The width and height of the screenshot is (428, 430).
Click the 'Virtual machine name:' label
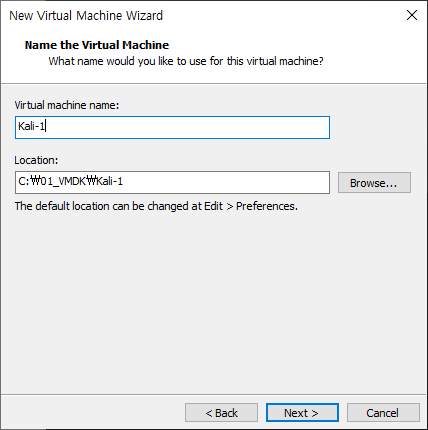[67, 105]
